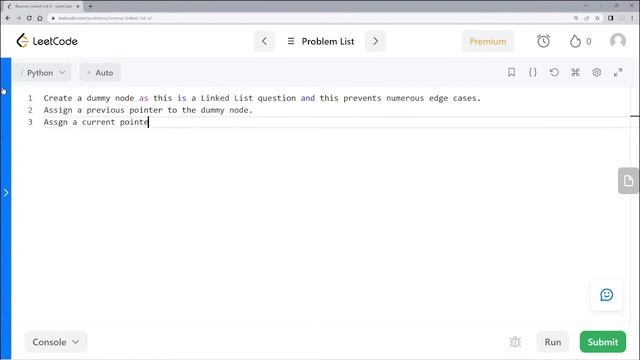Click the bookmark icon in editor toolbar
Image resolution: width=640 pixels, height=360 pixels.
(511, 72)
